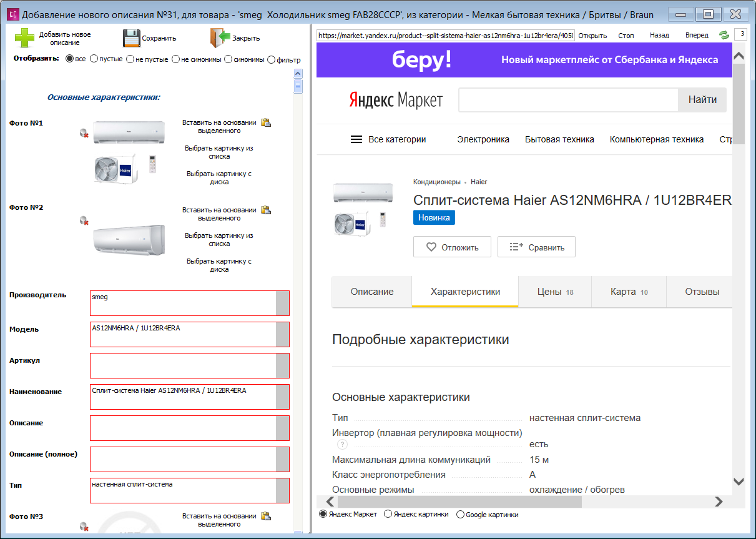Open Все категории menu
756x539 pixels.
[x=388, y=139]
